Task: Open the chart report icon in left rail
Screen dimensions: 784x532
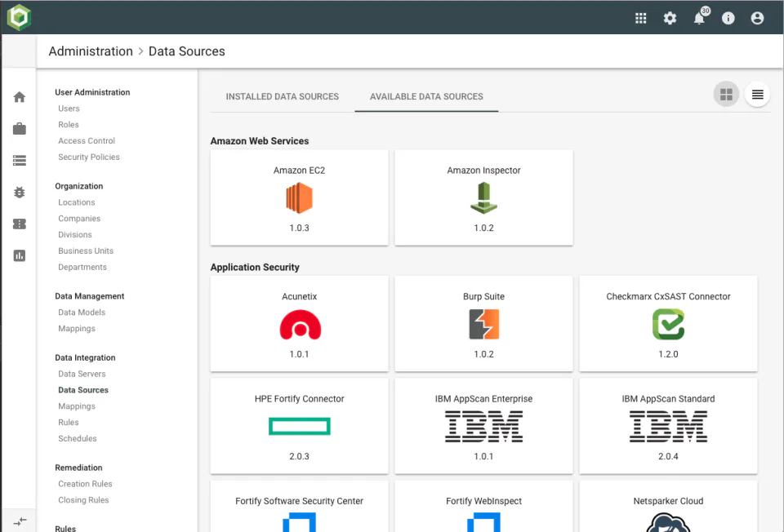Action: tap(20, 255)
